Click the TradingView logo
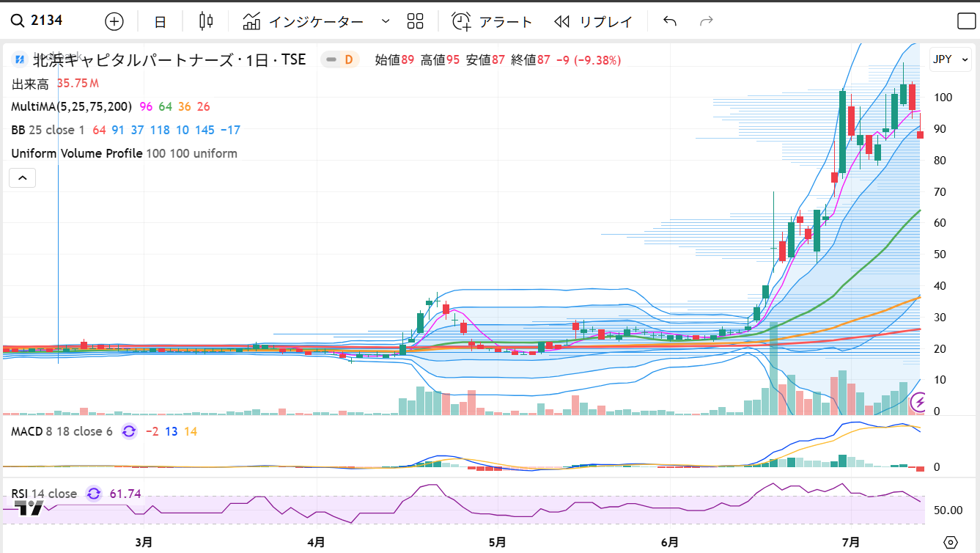 pyautogui.click(x=29, y=508)
